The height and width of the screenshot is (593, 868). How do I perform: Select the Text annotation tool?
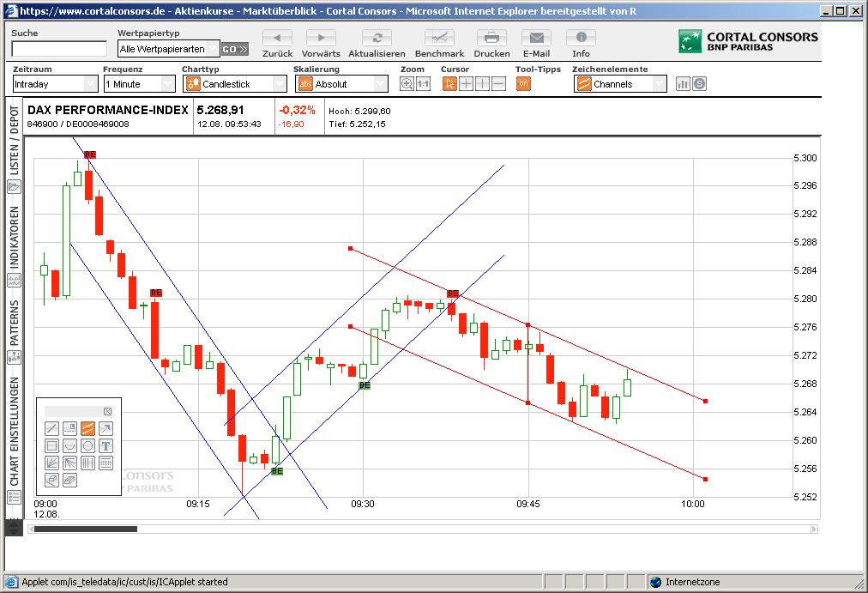pos(105,446)
